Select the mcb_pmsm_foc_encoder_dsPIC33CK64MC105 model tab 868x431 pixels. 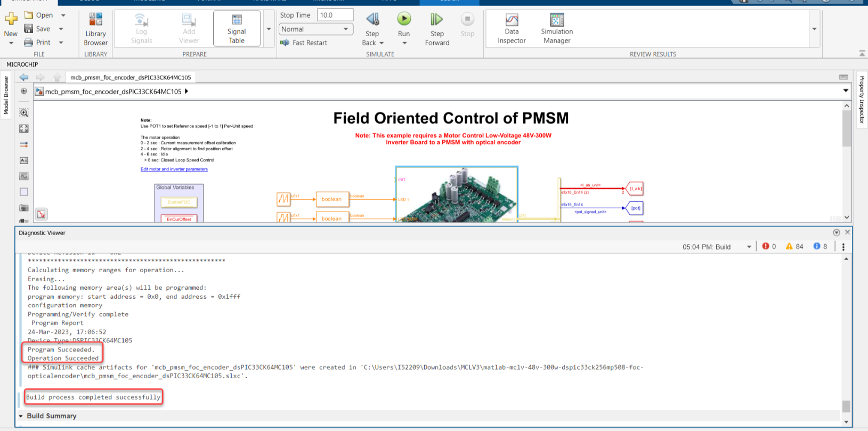coord(131,77)
